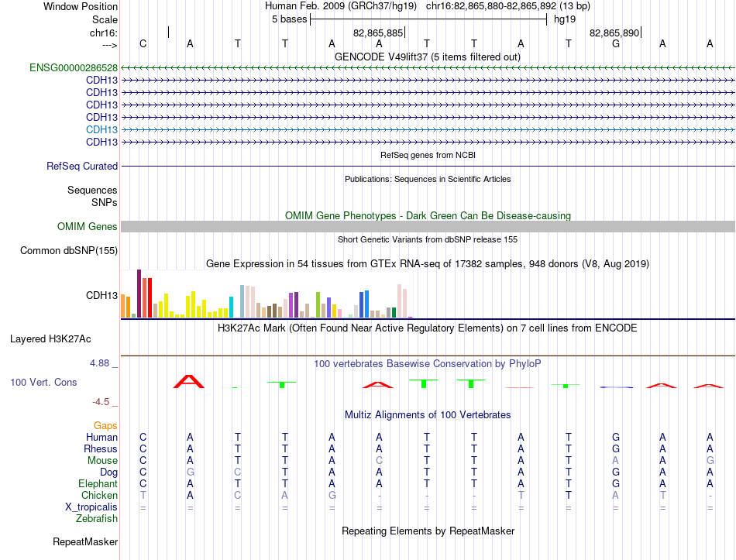Click the X_tropicalis alignment row label
The height and width of the screenshot is (560, 736).
click(91, 507)
